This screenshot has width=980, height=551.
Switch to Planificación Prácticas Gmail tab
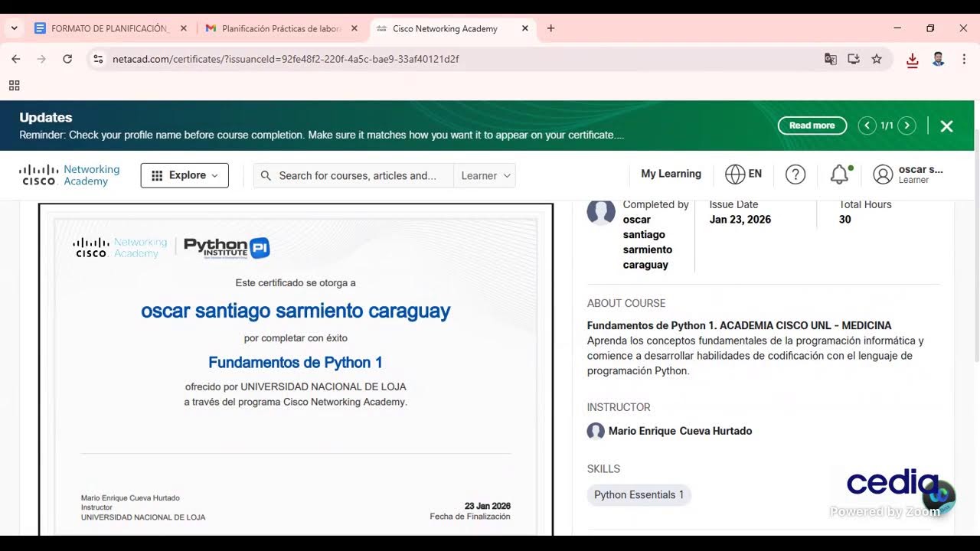(x=281, y=28)
